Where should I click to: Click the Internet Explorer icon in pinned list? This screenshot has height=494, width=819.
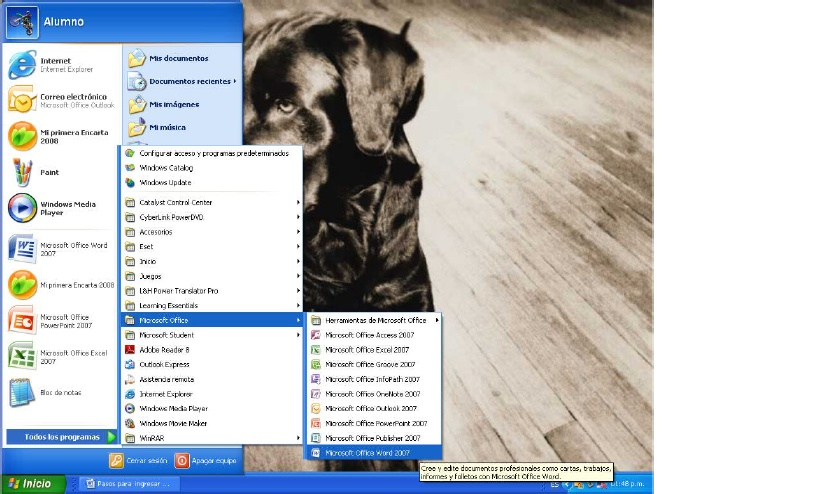[x=22, y=65]
